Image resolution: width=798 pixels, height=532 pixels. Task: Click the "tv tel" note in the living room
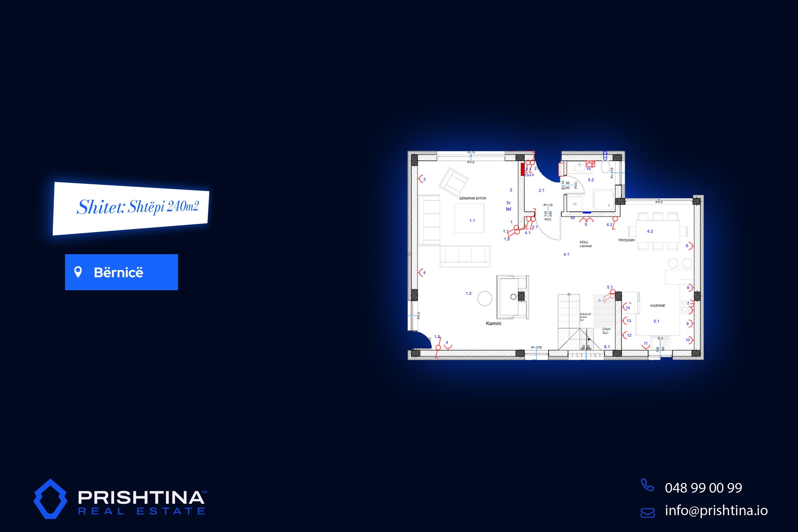508,206
